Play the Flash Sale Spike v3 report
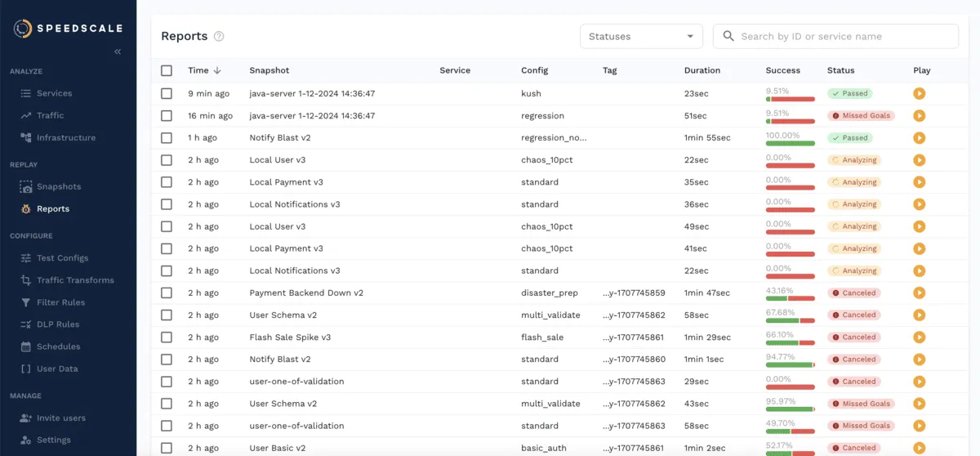Screen dimensions: 980x456 tap(919, 337)
